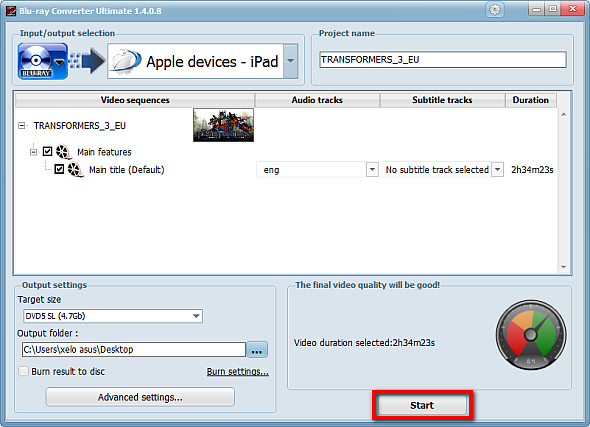
Task: Click the app logo in title bar
Action: pos(11,11)
